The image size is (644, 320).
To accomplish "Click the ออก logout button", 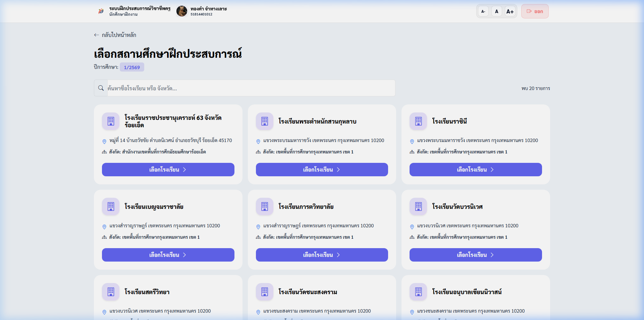I will click(535, 11).
